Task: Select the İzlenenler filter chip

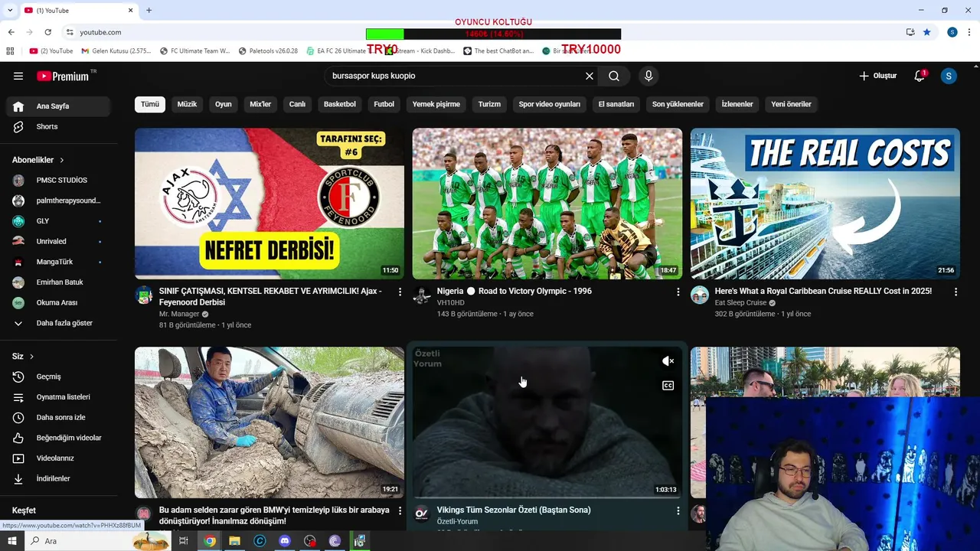Action: [737, 104]
